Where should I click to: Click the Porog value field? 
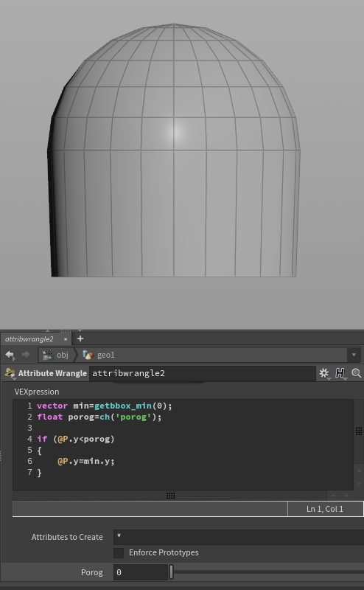pos(141,572)
